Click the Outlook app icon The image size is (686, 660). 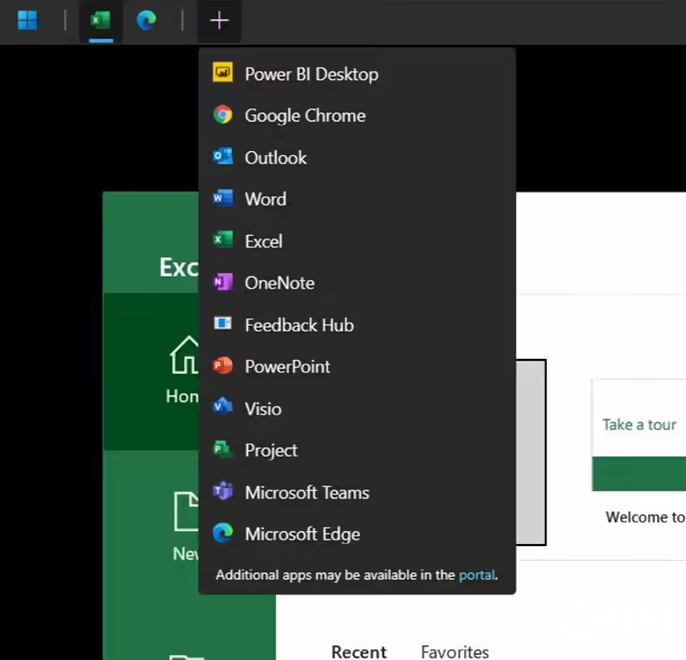coord(223,158)
